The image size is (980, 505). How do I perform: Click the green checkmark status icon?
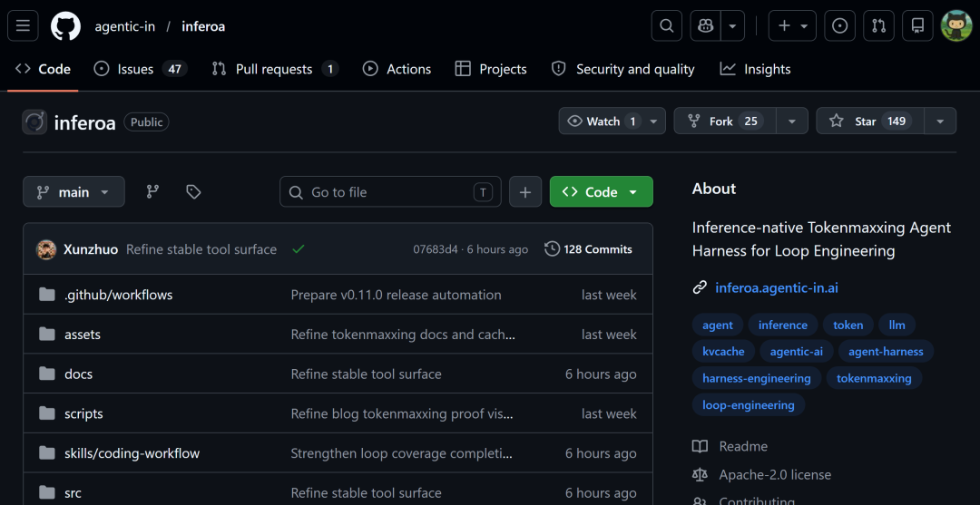point(299,249)
